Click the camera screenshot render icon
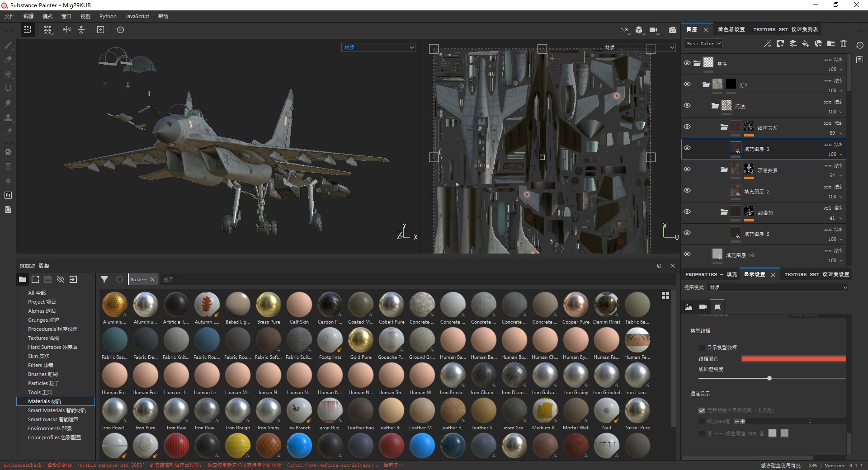This screenshot has width=868, height=470. (673, 30)
